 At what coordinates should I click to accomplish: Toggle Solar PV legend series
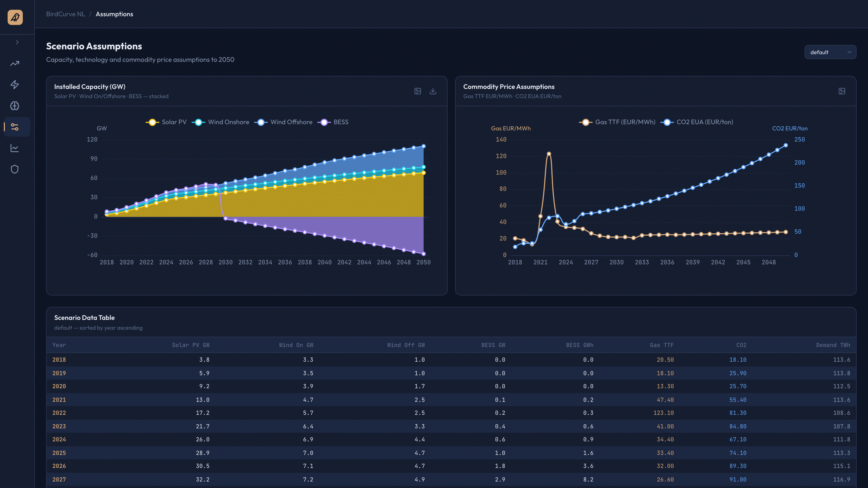pos(166,122)
